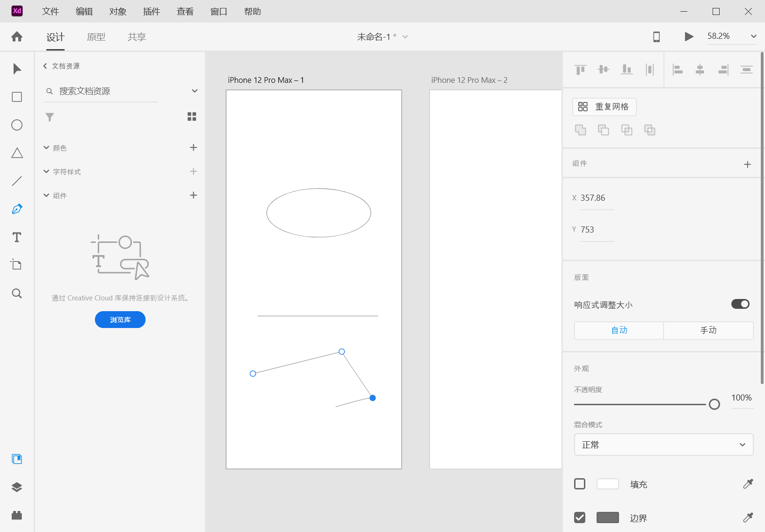
Task: Collapse the 颜色 section in document assets
Action: 46,147
